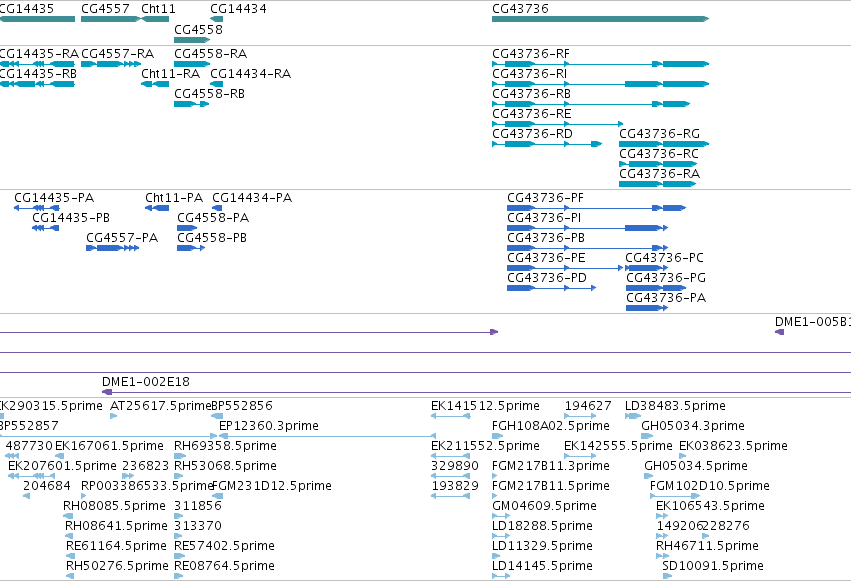Click transcript CG43736-RB
This screenshot has height=581, width=851.
591,104
